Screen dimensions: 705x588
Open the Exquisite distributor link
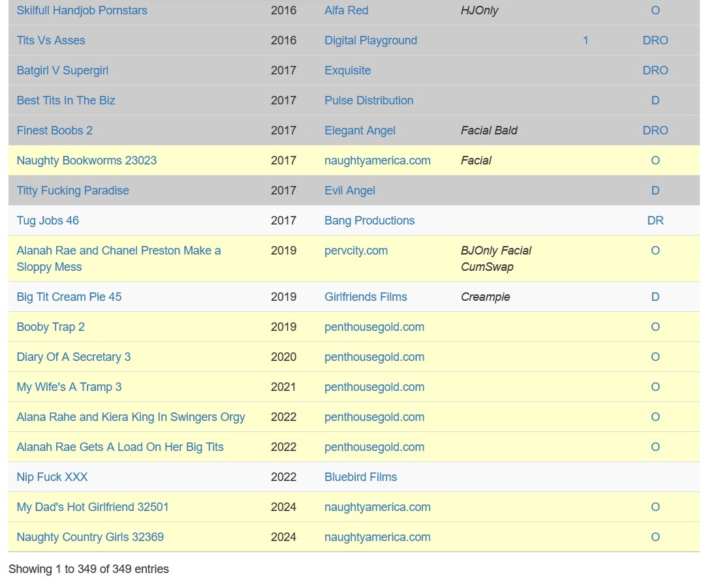(x=347, y=70)
